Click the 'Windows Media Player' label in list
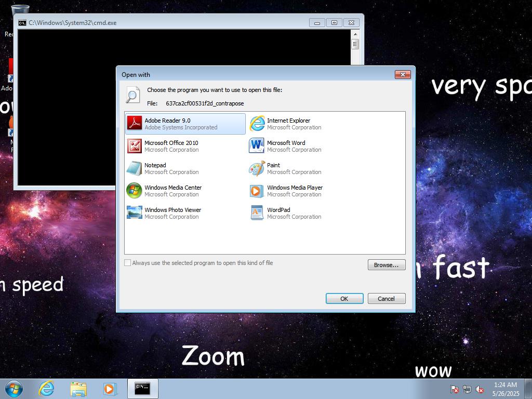Viewport: 532px width, 399px height. click(x=295, y=188)
